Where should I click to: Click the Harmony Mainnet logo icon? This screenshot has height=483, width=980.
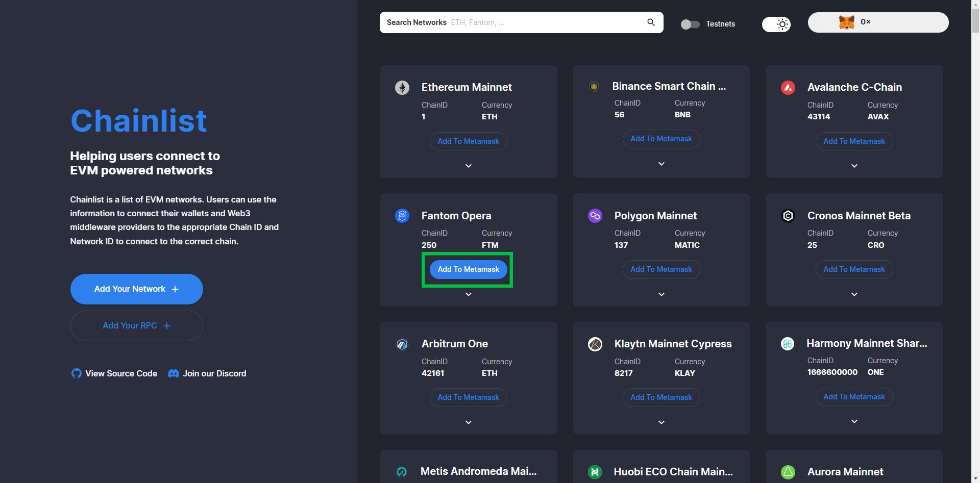click(x=788, y=344)
